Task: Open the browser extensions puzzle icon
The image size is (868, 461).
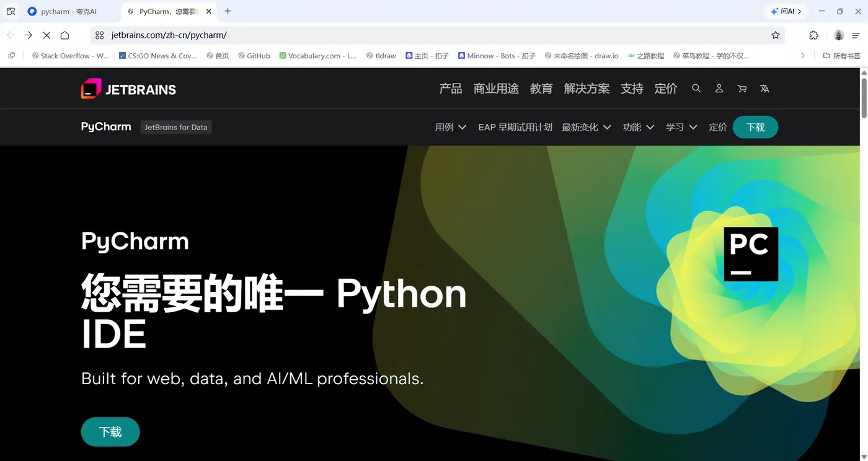Action: 814,35
